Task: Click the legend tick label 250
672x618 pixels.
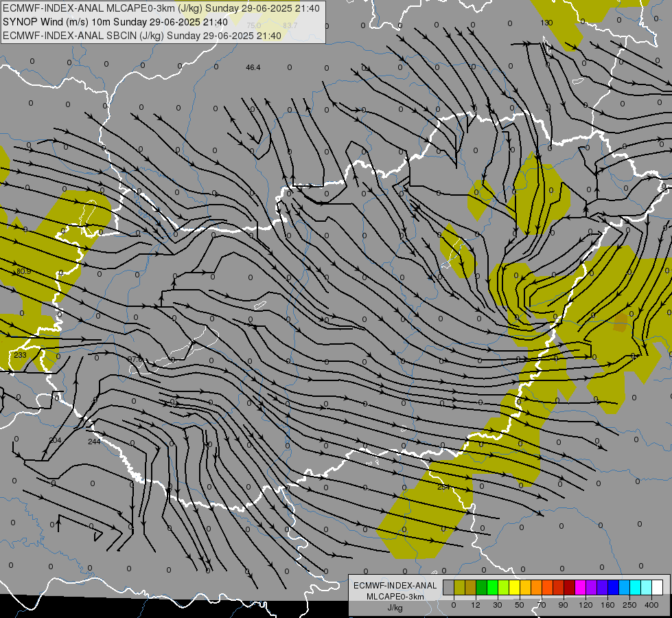Action: pyautogui.click(x=629, y=605)
